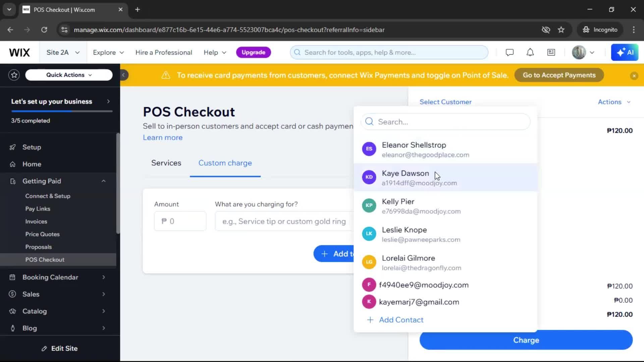Open the browser tab list dropdown
Screen dimensions: 644x362
[x=9, y=10]
